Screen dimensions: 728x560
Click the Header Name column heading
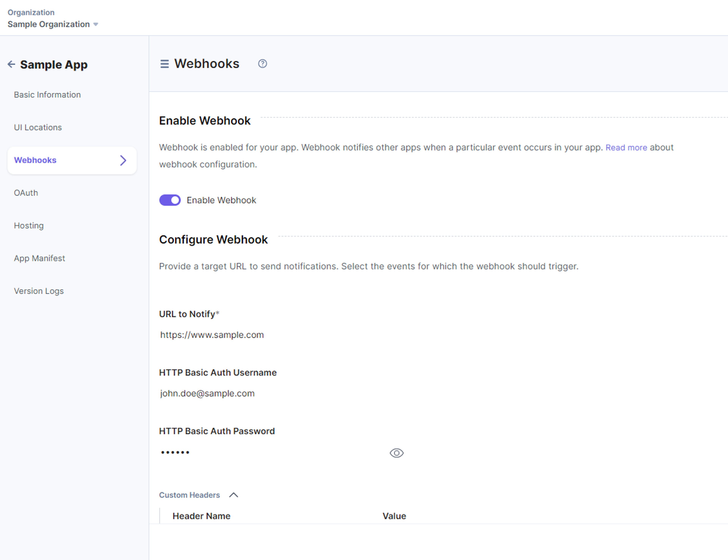[201, 516]
